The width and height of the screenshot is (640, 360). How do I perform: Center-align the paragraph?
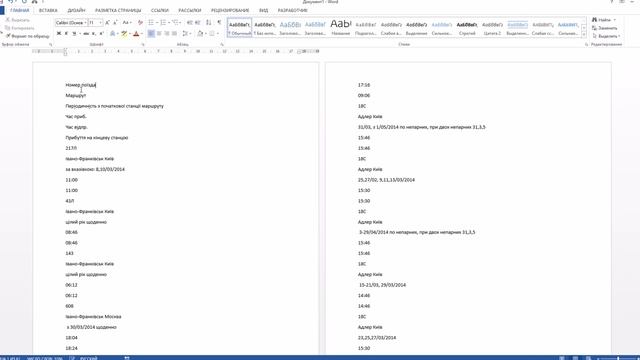pos(159,33)
